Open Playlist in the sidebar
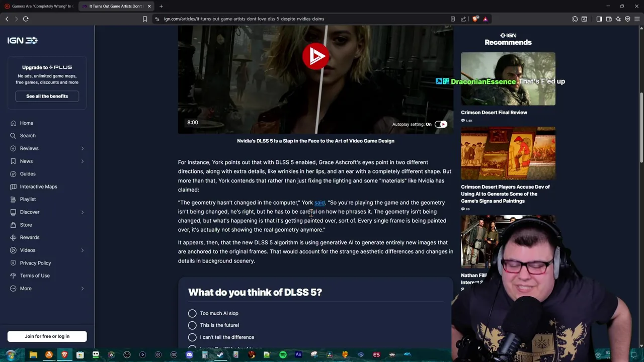The image size is (644, 362). point(28,200)
